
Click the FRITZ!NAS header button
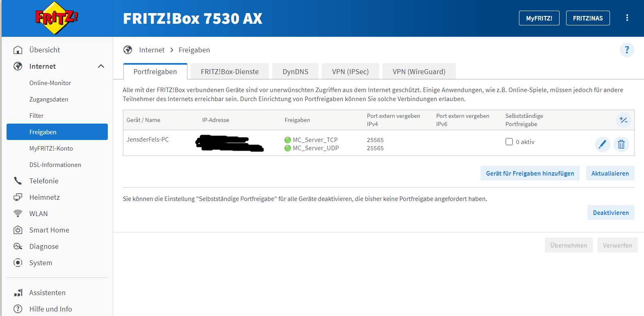tap(588, 18)
